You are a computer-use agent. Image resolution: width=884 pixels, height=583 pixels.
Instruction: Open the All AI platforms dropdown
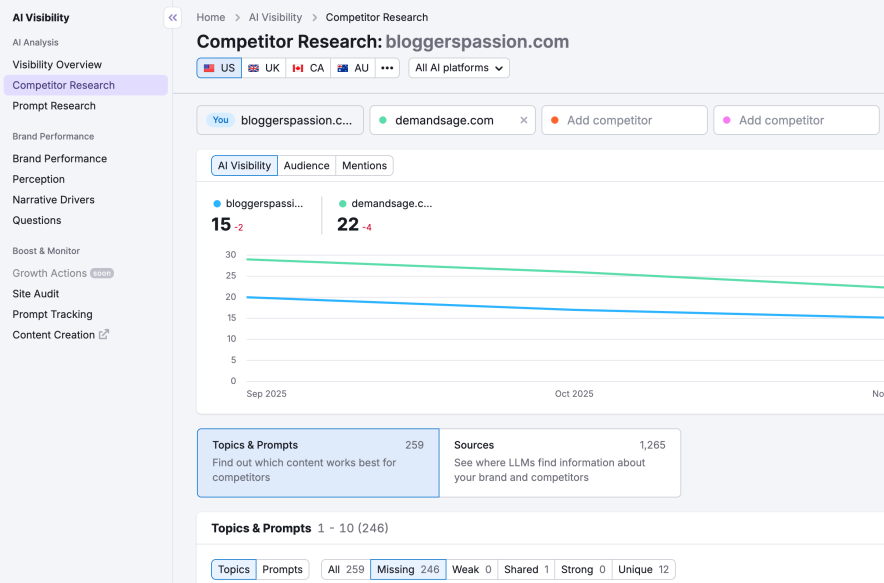458,68
